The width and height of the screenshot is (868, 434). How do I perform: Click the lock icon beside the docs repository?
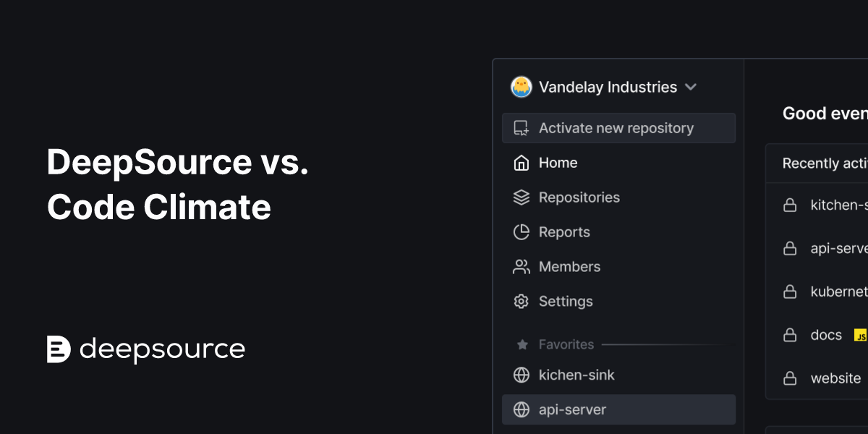tap(790, 335)
